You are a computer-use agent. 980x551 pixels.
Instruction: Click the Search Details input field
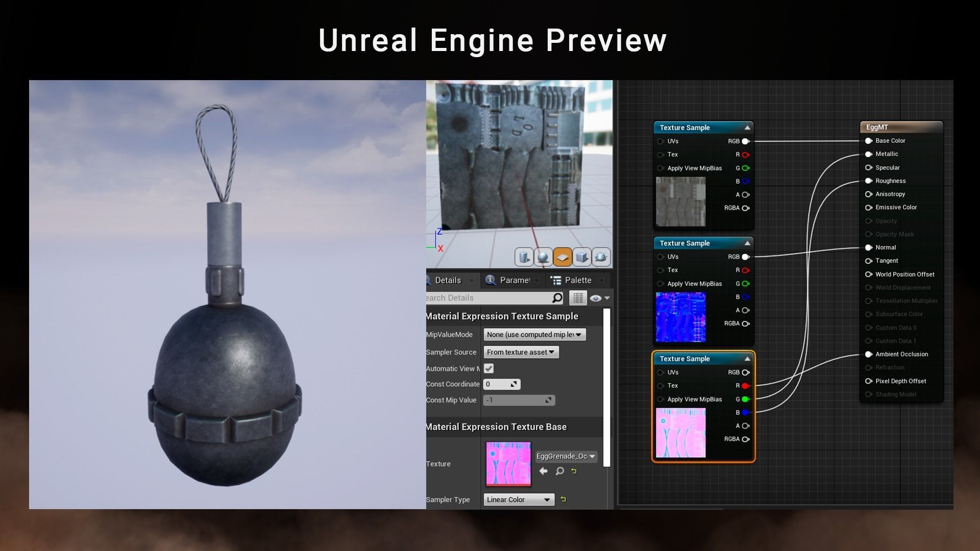point(488,298)
